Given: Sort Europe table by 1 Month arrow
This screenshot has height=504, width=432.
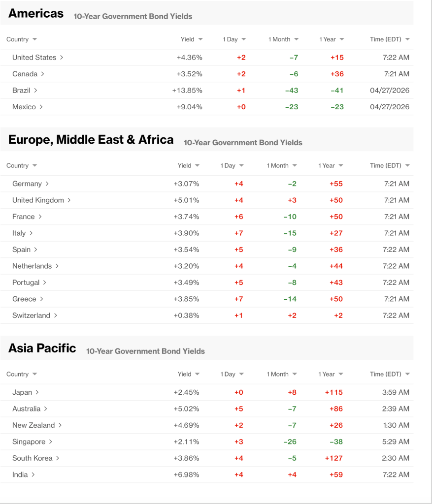Looking at the screenshot, I should click(x=295, y=166).
